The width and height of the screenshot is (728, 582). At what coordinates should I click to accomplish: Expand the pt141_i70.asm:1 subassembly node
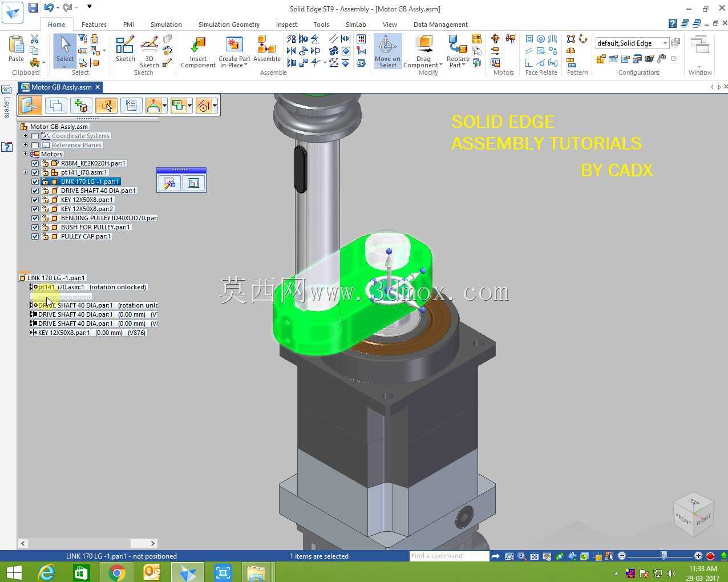point(25,172)
